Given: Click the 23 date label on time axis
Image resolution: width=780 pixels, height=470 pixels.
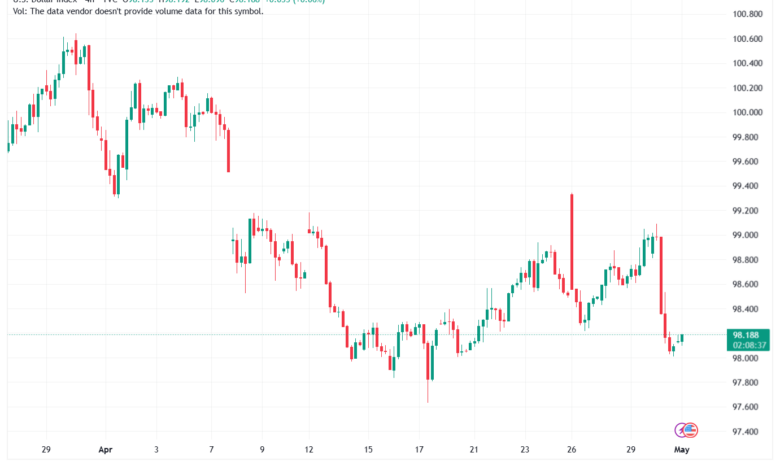Looking at the screenshot, I should point(525,450).
